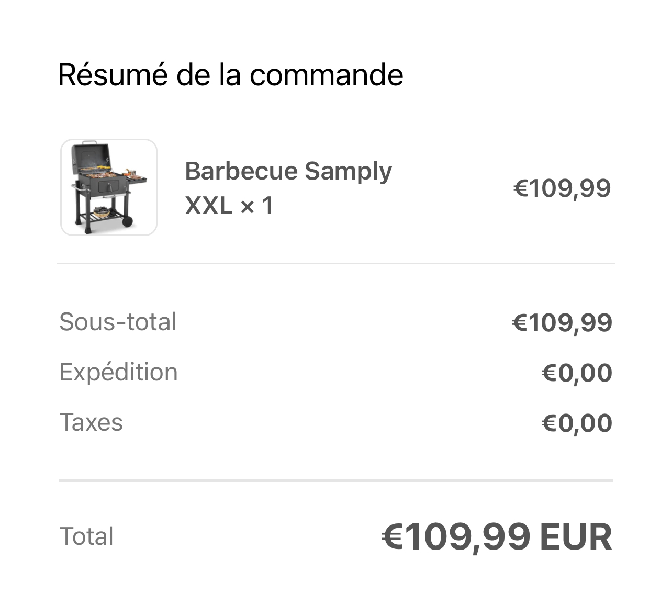Select the Taxes amount €0,00
This screenshot has width=672, height=616.
[576, 423]
